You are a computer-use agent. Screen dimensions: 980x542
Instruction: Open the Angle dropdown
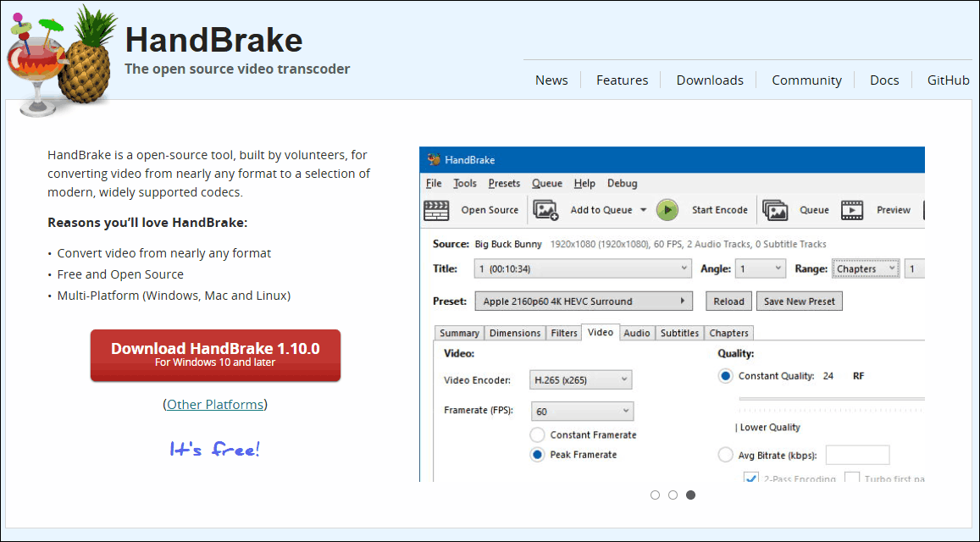click(760, 268)
